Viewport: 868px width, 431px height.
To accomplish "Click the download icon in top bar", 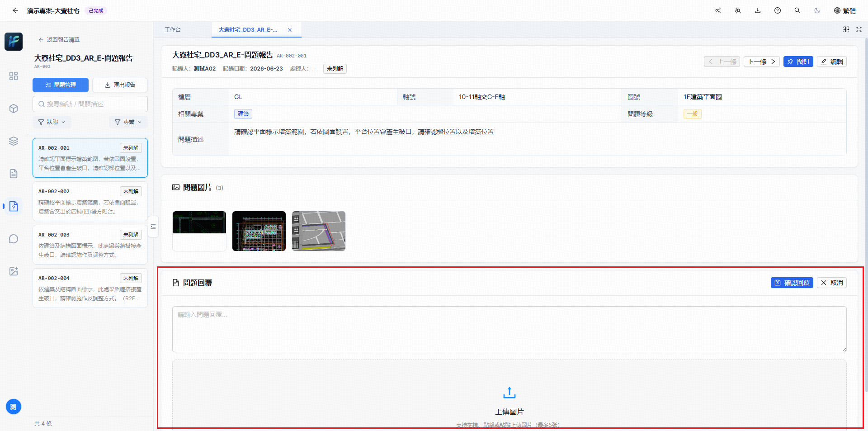I will (x=758, y=10).
